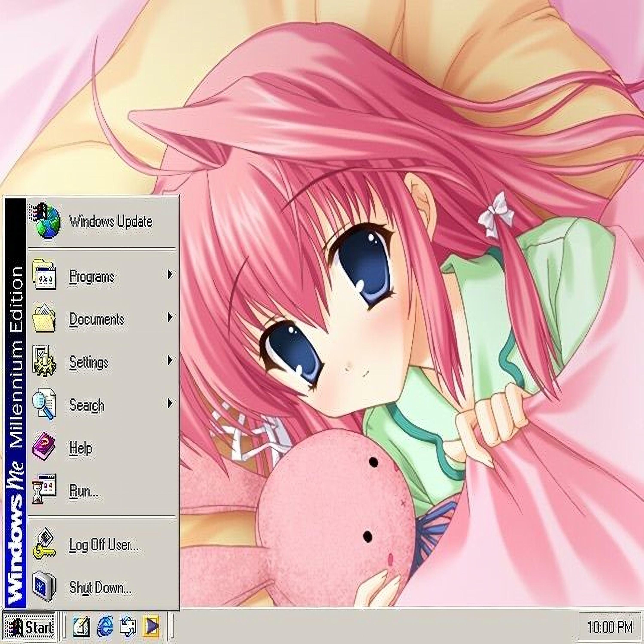Show Desktop from Quick Launch
Screen dimensions: 644x644
coord(82,627)
